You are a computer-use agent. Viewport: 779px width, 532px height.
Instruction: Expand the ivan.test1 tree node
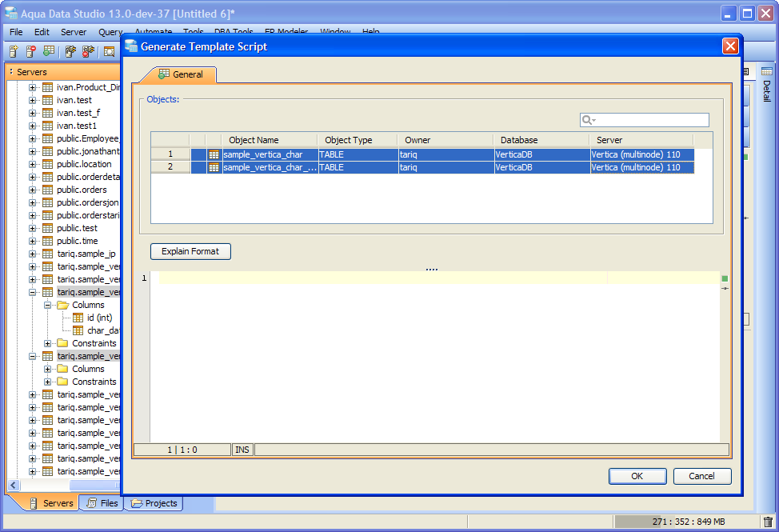coord(32,126)
